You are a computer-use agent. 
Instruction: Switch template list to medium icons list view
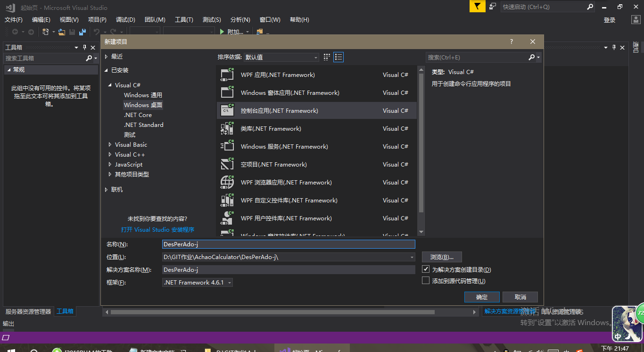(x=339, y=57)
